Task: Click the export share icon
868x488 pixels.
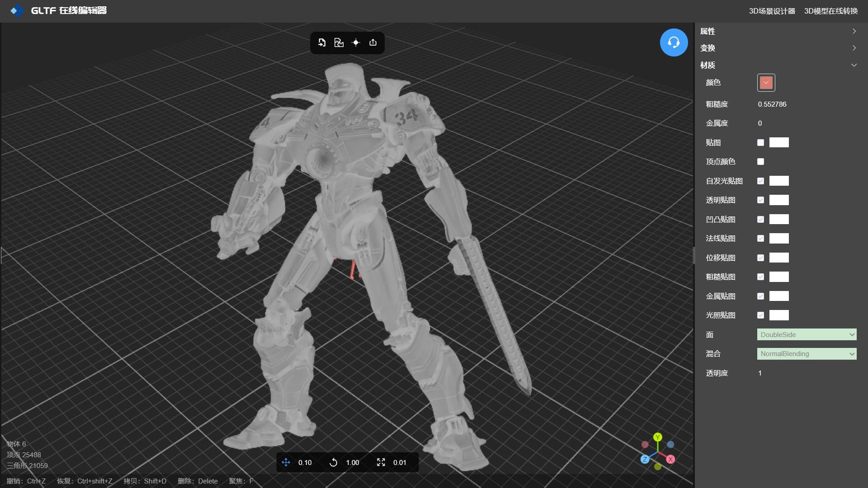Action: tap(373, 42)
